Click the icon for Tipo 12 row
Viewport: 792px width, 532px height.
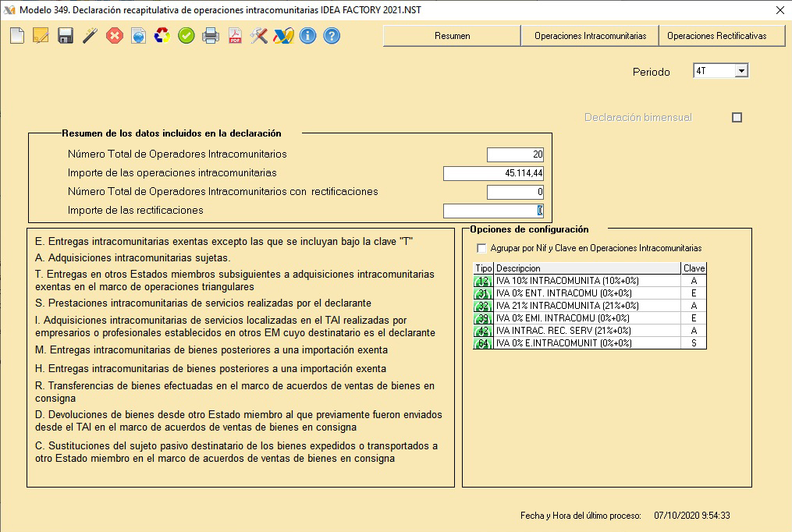[x=483, y=281]
